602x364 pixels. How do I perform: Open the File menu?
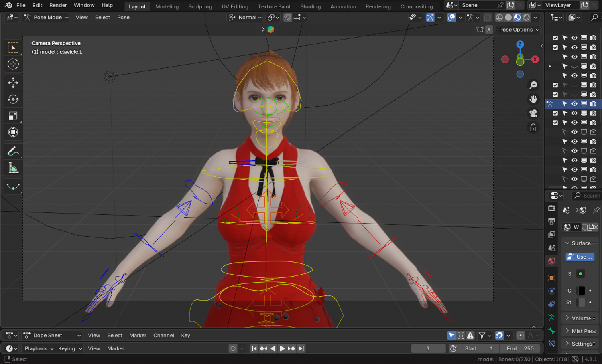(x=21, y=5)
